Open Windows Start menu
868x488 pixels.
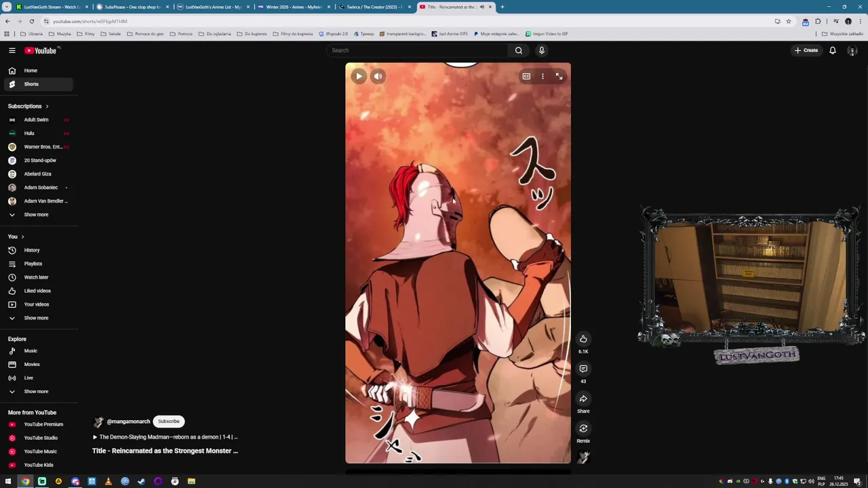point(8,481)
